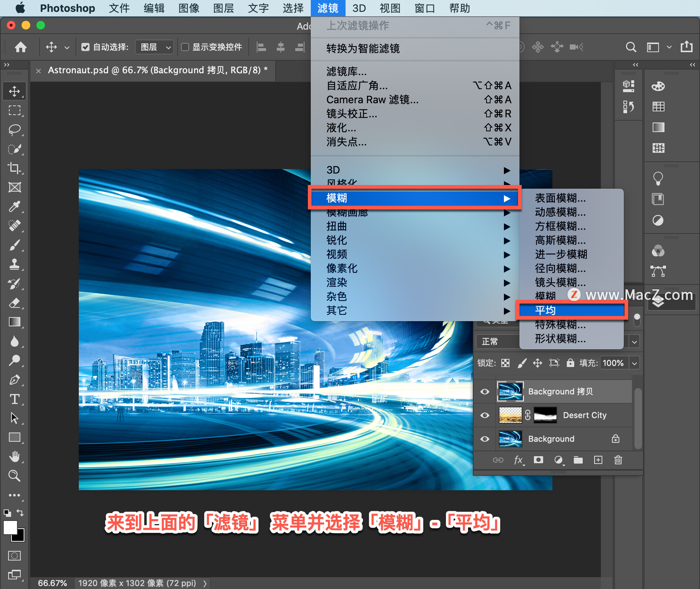Select the Zoom tool
700x589 pixels.
14,476
